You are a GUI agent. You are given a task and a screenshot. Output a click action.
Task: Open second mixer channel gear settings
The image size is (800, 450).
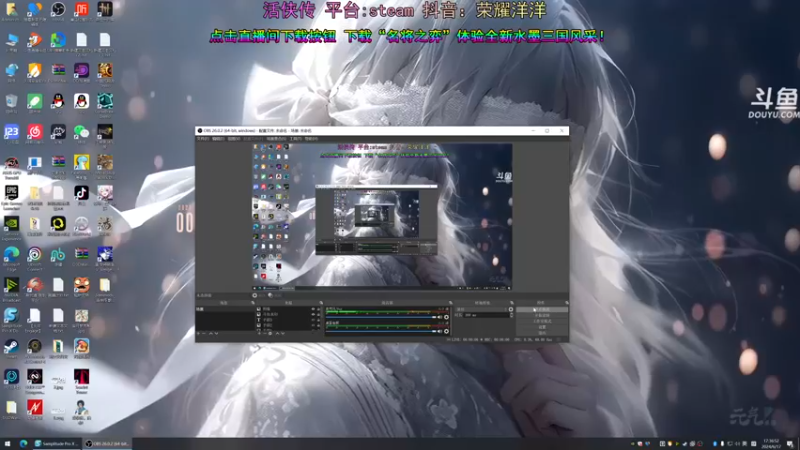[446, 331]
